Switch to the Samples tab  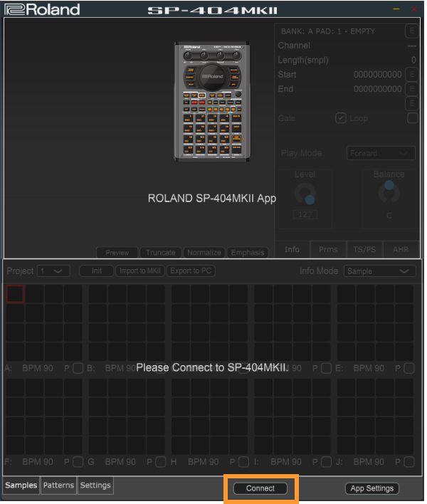coord(21,485)
